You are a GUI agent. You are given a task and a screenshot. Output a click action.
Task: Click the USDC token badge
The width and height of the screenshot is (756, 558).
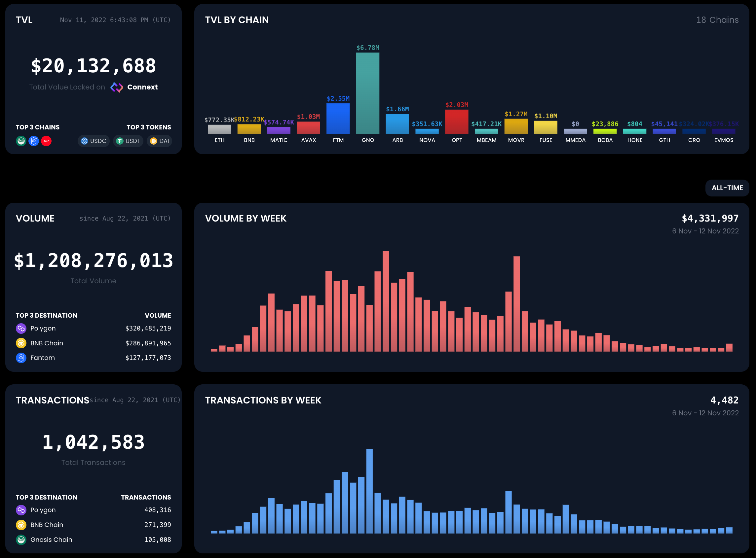coord(94,141)
